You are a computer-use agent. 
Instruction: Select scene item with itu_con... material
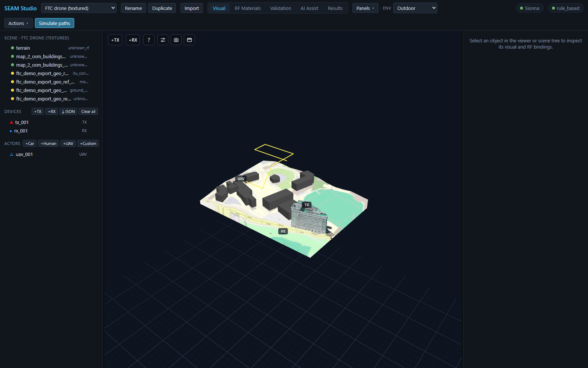[51, 73]
